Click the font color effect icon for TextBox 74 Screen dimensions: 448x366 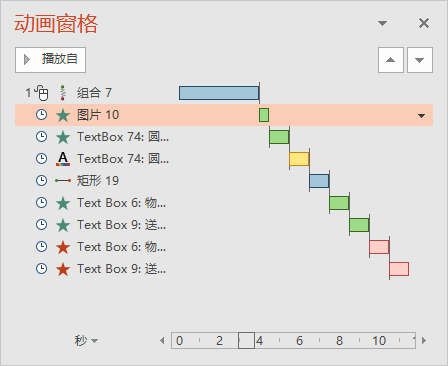[x=63, y=159]
